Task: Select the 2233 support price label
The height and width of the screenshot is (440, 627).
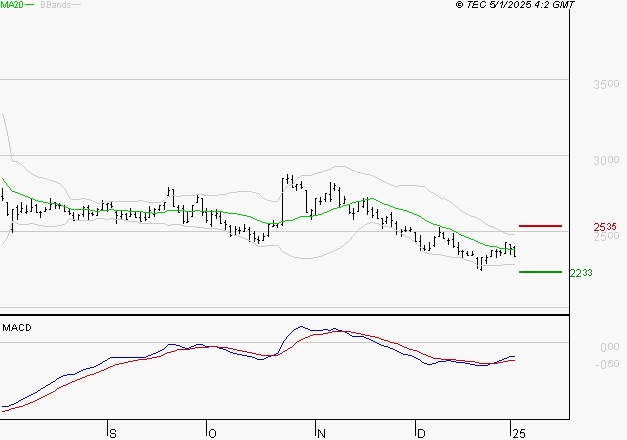Action: 581,273
